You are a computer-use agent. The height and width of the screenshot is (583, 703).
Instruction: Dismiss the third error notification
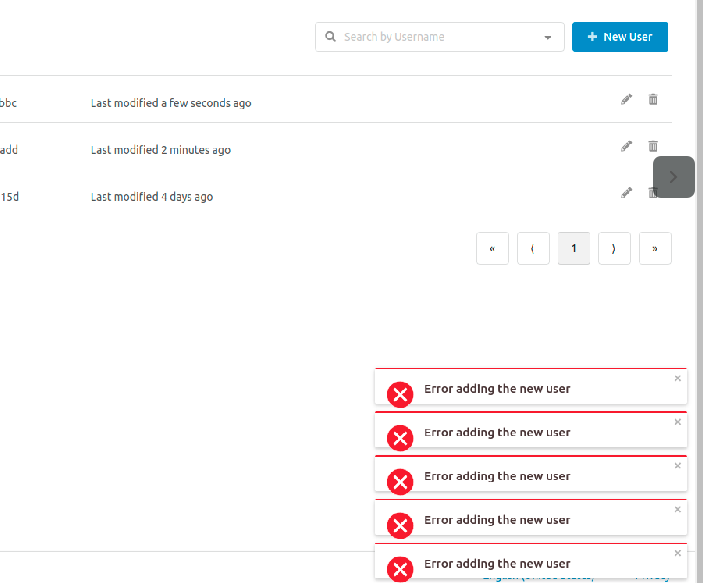pos(677,466)
